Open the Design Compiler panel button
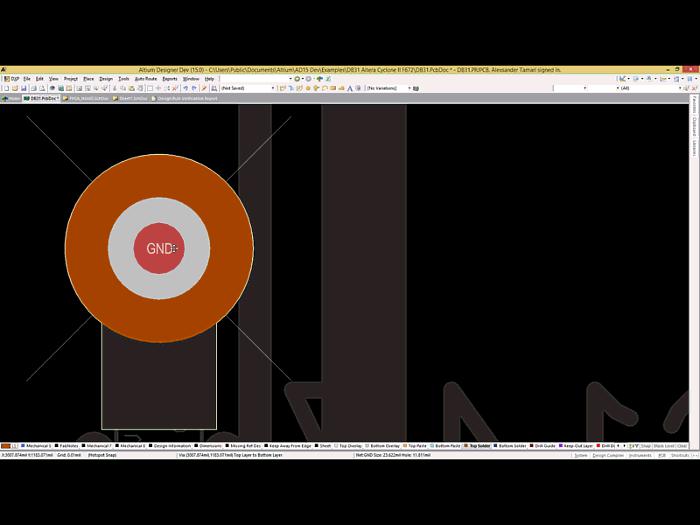 608,455
